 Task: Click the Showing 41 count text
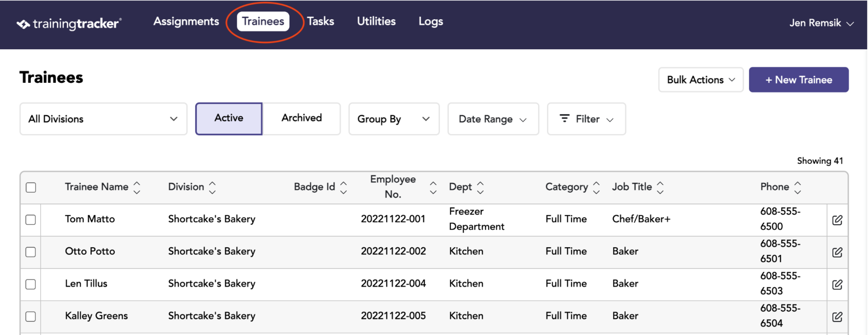[820, 161]
